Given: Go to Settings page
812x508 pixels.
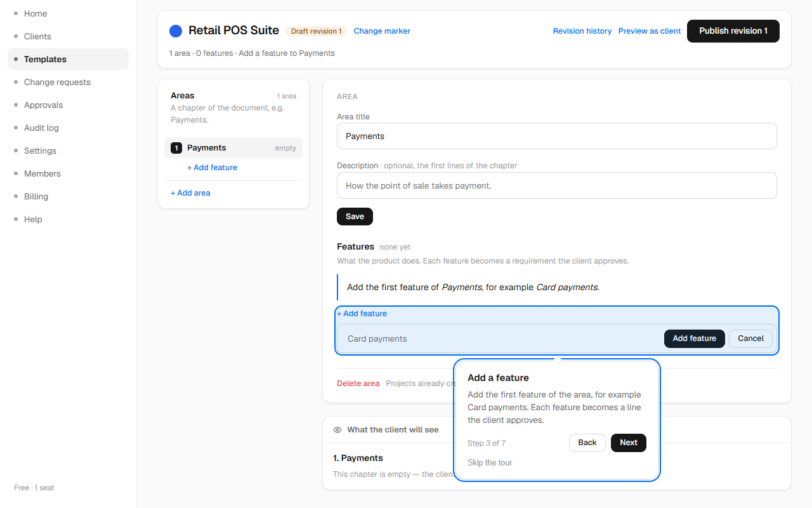Looking at the screenshot, I should pyautogui.click(x=68, y=150).
